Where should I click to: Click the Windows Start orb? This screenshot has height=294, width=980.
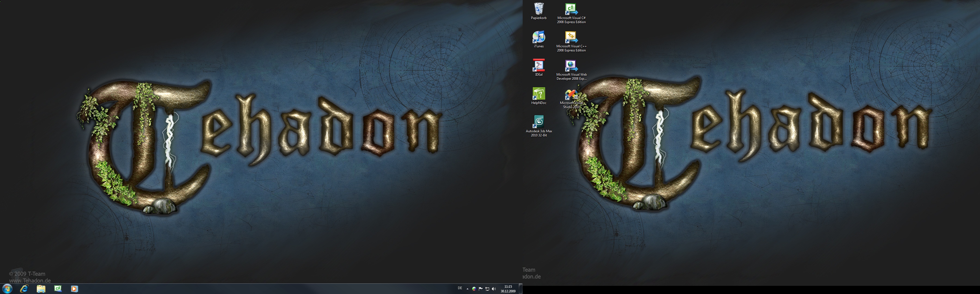click(x=7, y=289)
